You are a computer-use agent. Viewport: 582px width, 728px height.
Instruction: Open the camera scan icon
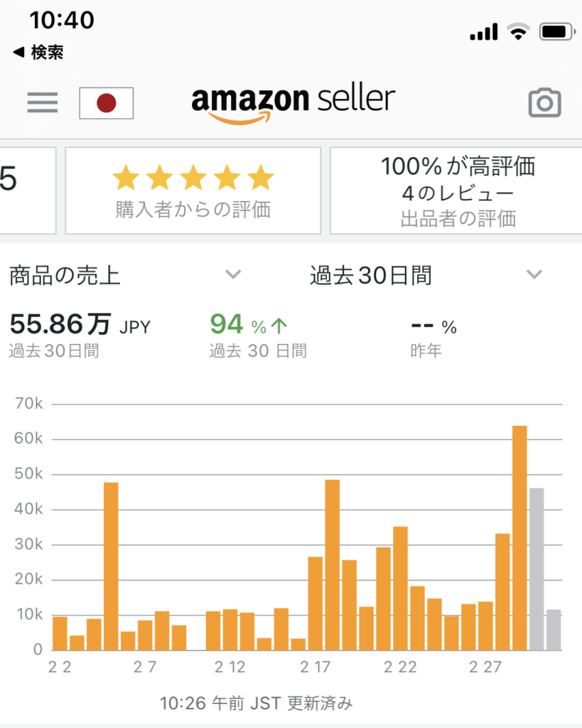coord(545,102)
